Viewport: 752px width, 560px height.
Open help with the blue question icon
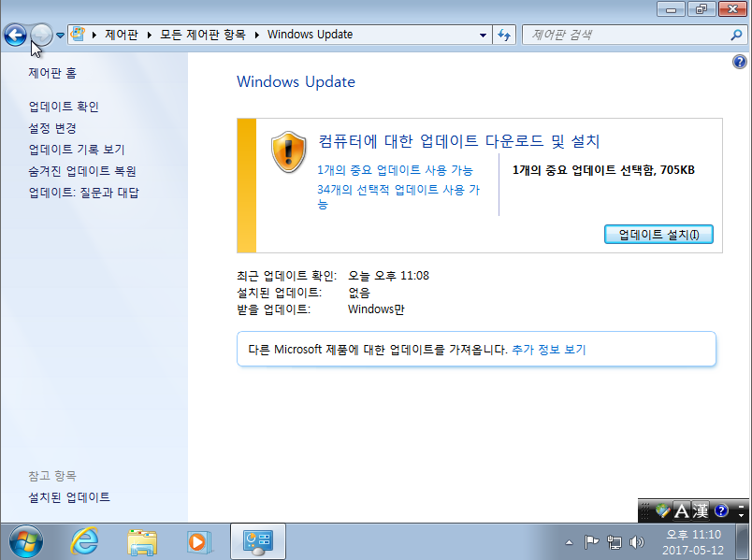pyautogui.click(x=740, y=62)
